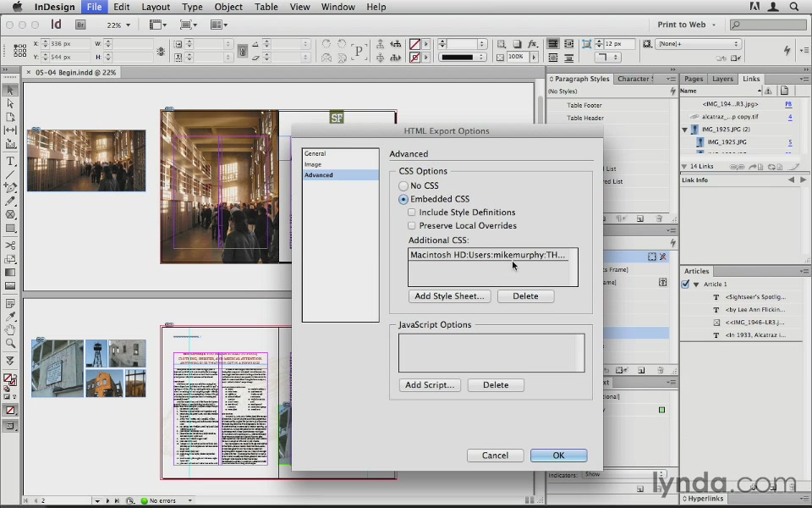Open the Layout menu
The height and width of the screenshot is (508, 812).
coord(156,7)
